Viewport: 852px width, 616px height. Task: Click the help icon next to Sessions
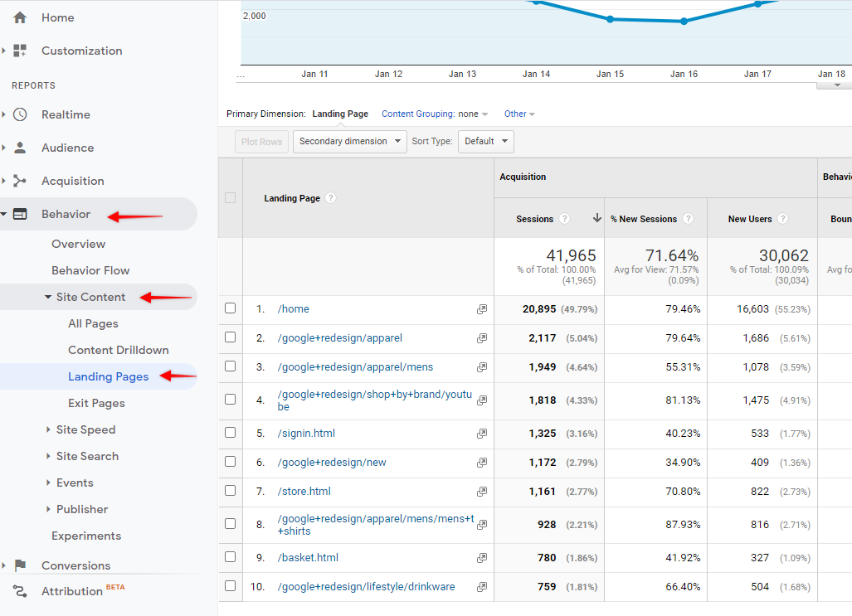tap(565, 218)
